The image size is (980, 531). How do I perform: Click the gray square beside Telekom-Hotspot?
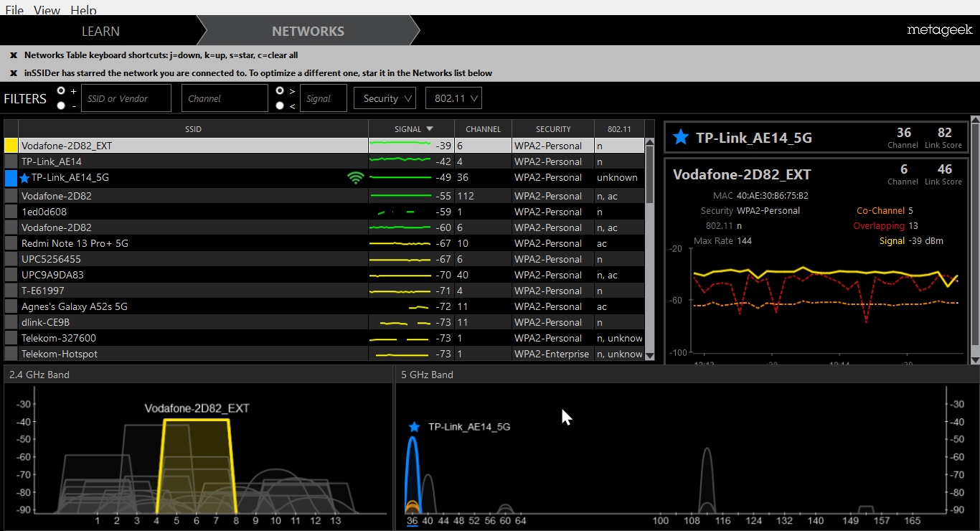click(x=11, y=354)
